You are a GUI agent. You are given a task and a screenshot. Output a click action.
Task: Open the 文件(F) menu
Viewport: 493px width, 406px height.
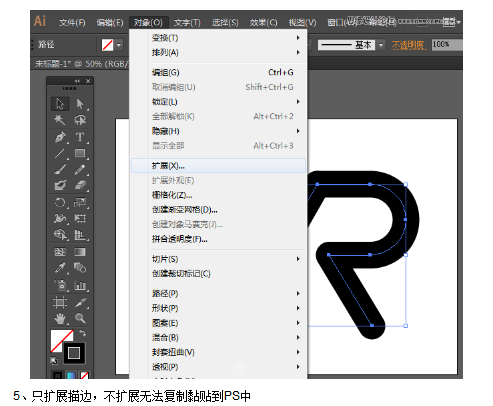coord(72,23)
